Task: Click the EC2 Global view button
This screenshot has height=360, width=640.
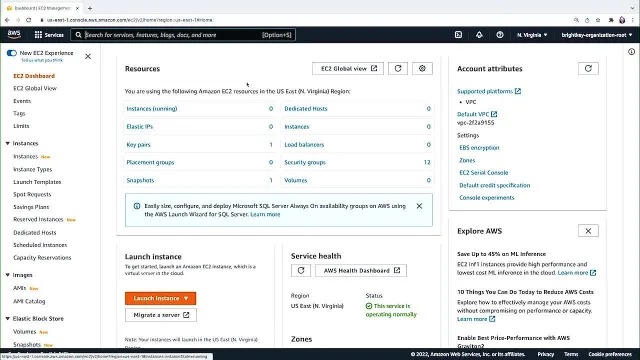Action: [348, 69]
